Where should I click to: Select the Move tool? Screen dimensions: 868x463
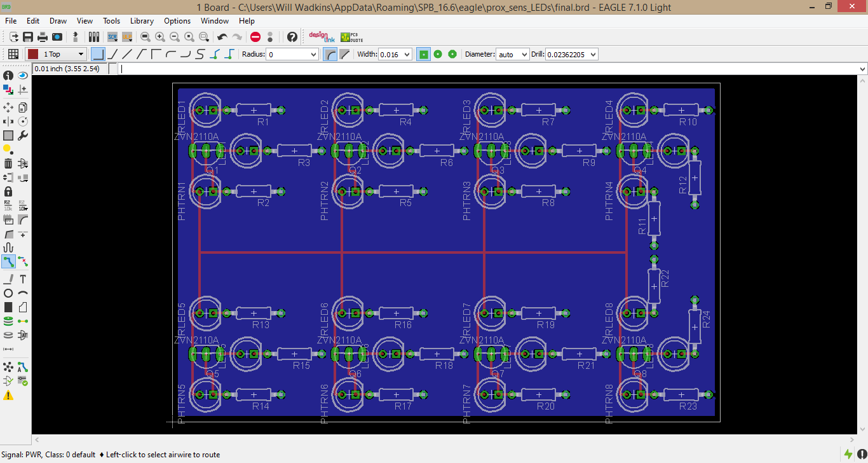pyautogui.click(x=8, y=107)
